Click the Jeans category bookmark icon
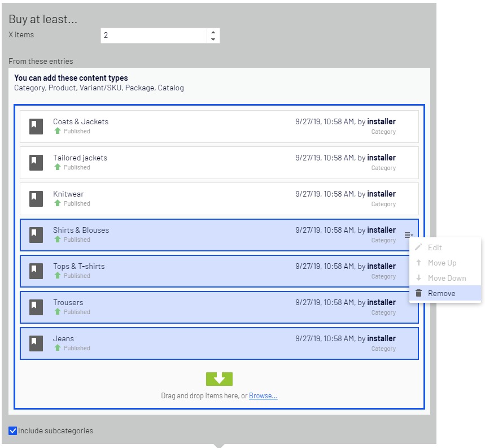Image resolution: width=485 pixels, height=448 pixels. coord(36,343)
